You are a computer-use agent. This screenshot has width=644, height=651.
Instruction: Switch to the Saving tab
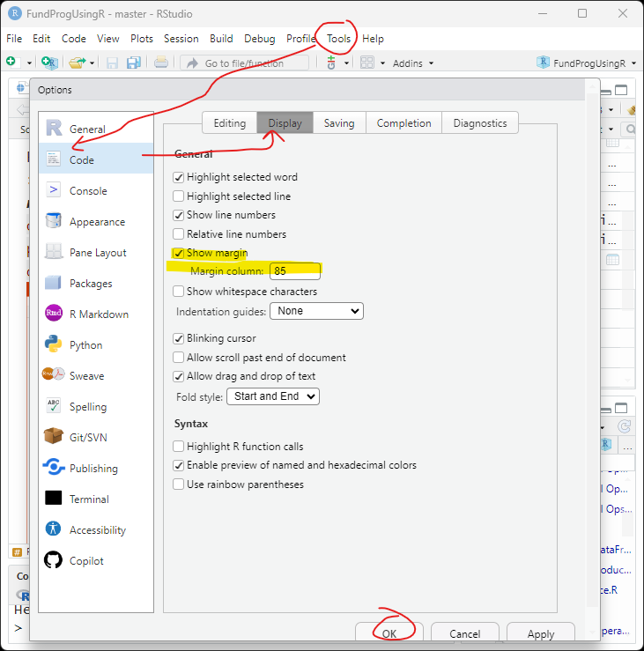[x=339, y=123]
